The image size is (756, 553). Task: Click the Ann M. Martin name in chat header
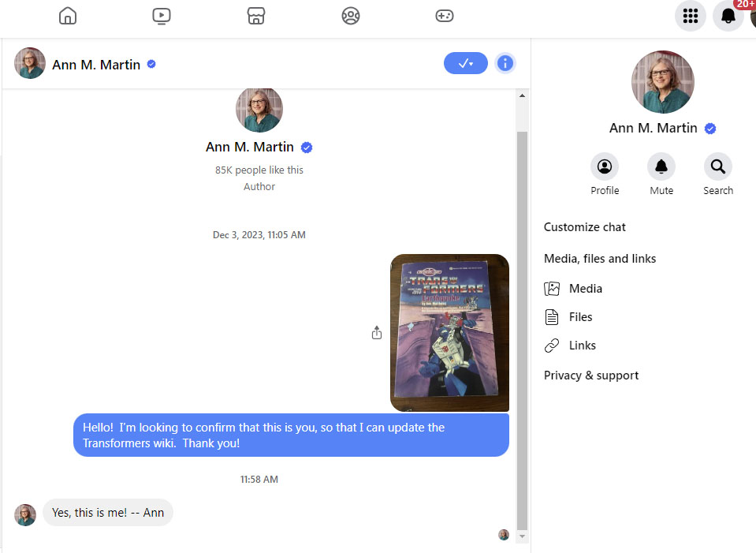point(96,65)
